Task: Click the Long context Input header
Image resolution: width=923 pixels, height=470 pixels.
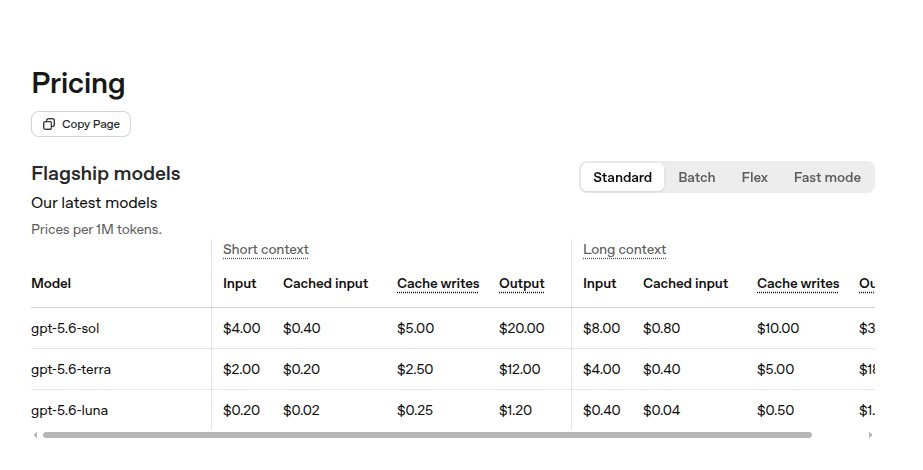Action: (599, 283)
